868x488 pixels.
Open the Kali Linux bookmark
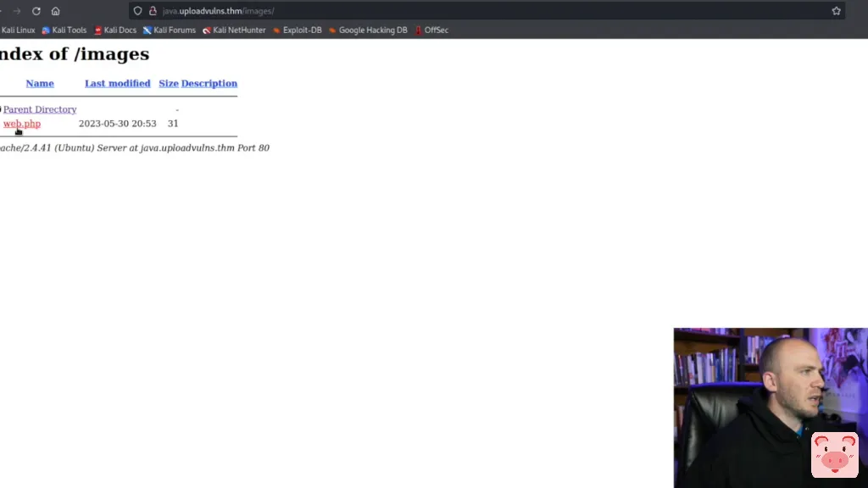tap(18, 30)
